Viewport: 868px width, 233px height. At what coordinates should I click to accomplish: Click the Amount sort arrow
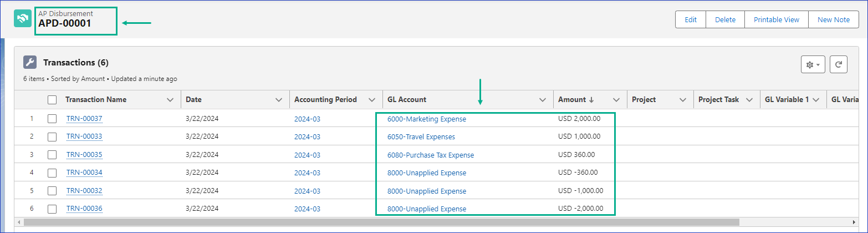coord(591,100)
